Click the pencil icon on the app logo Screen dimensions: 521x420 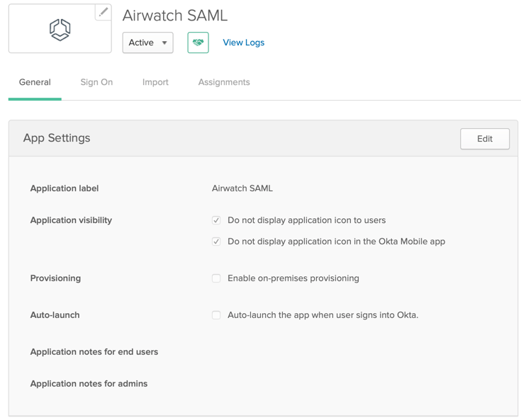pos(103,12)
